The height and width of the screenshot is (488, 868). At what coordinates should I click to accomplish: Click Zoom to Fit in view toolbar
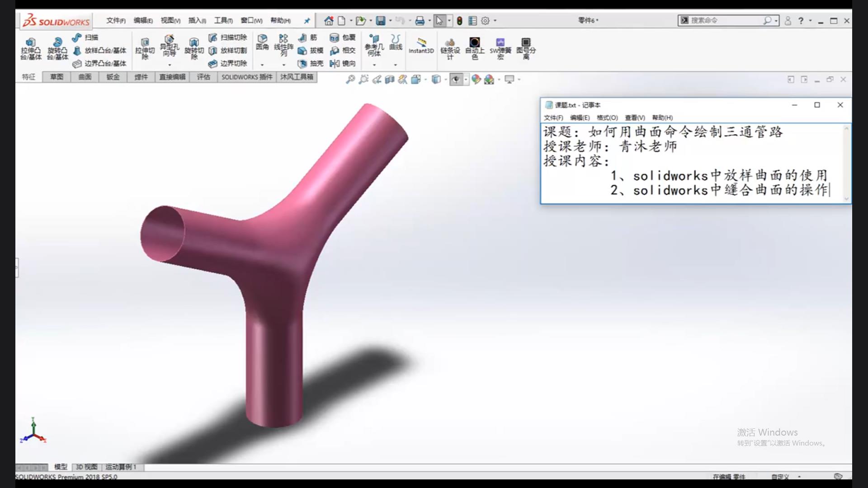pos(350,80)
